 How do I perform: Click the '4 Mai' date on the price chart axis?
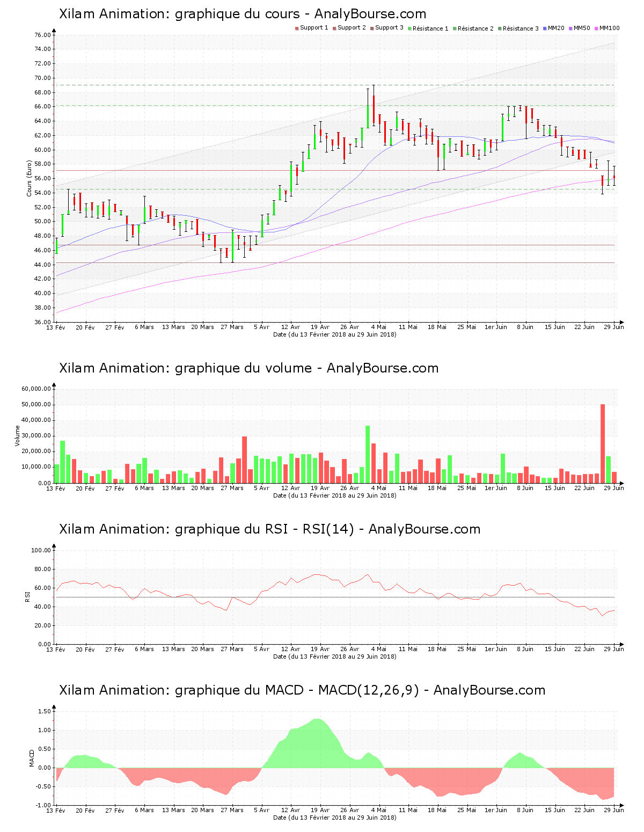click(x=379, y=327)
